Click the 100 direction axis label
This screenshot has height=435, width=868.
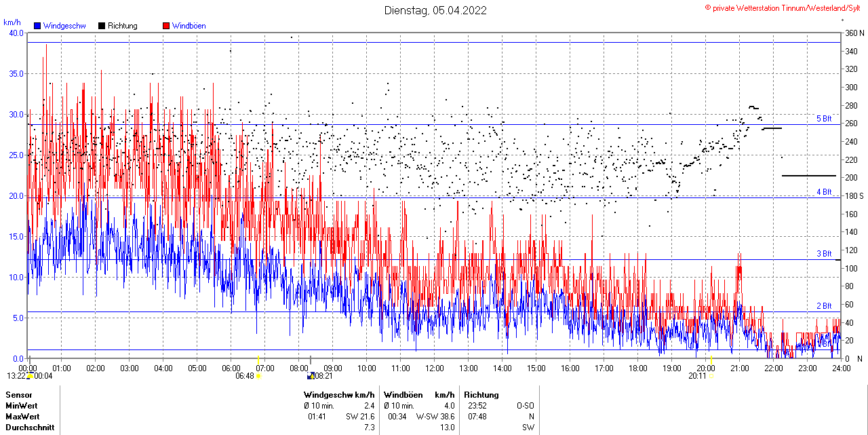click(x=850, y=268)
